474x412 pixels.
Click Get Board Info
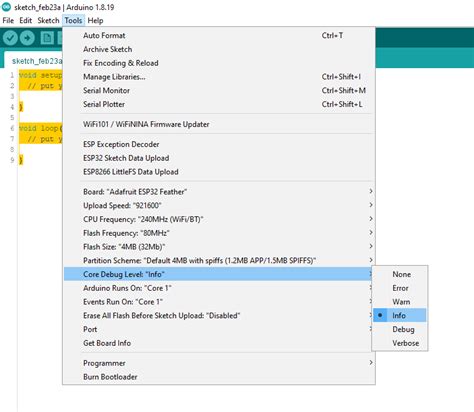click(219, 343)
